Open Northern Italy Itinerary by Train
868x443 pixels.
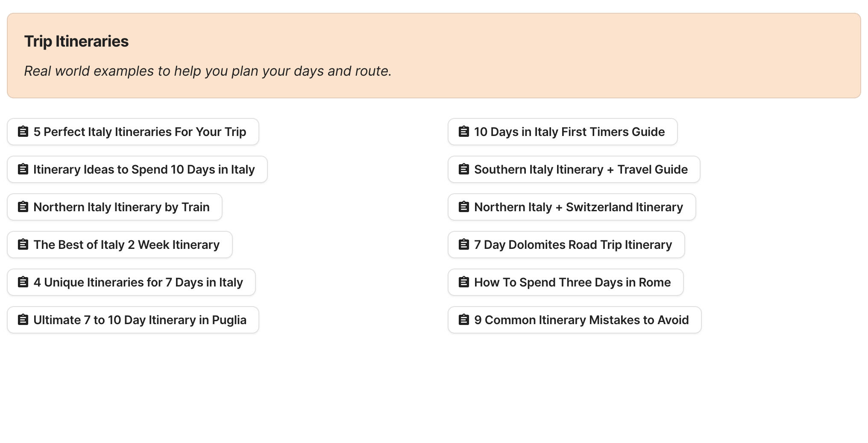(114, 207)
